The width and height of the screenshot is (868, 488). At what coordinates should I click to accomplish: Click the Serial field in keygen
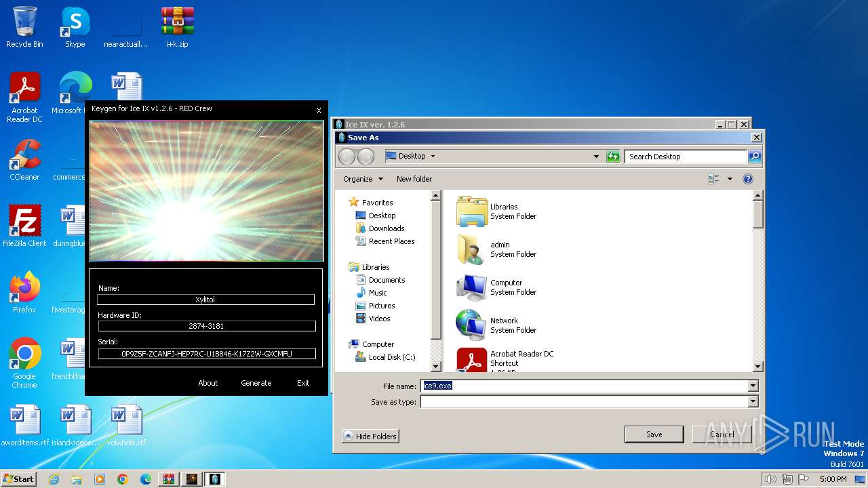tap(207, 353)
